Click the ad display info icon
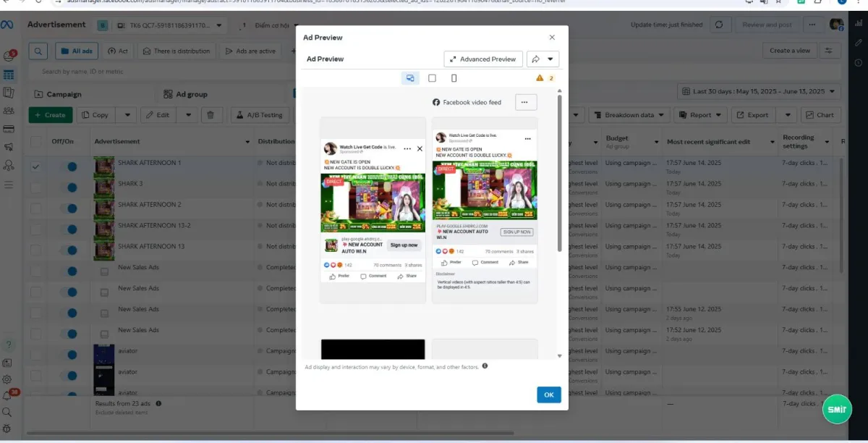Viewport: 868px width, 443px height. click(485, 366)
